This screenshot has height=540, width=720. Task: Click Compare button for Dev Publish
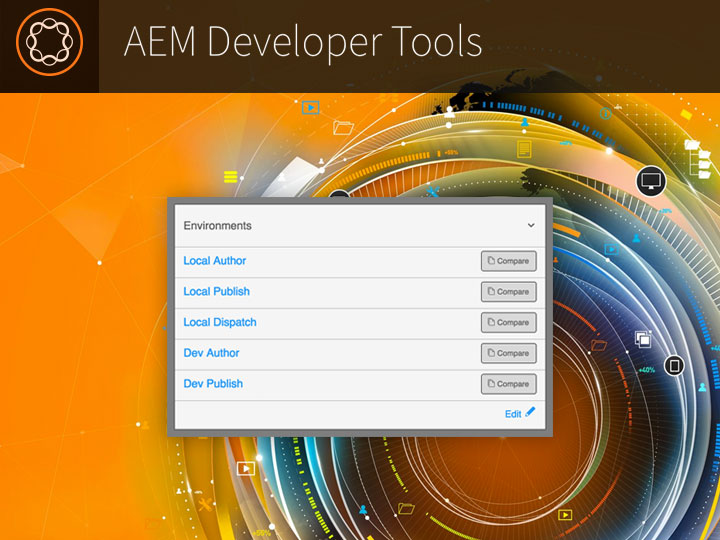tap(508, 384)
